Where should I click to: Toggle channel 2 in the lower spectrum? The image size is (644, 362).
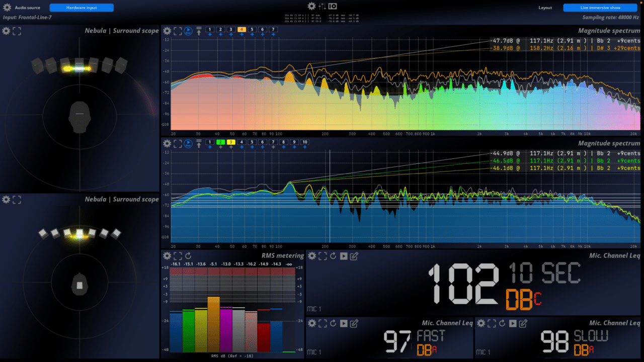[220, 142]
